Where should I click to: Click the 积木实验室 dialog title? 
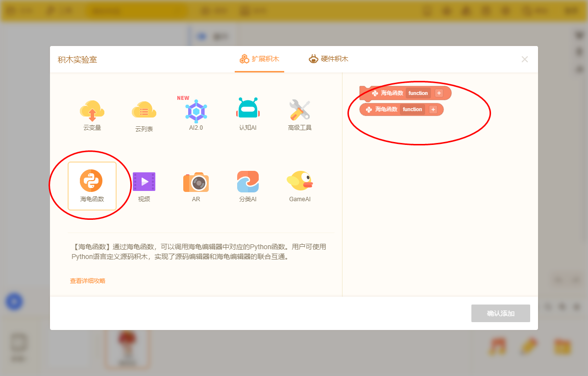point(77,60)
